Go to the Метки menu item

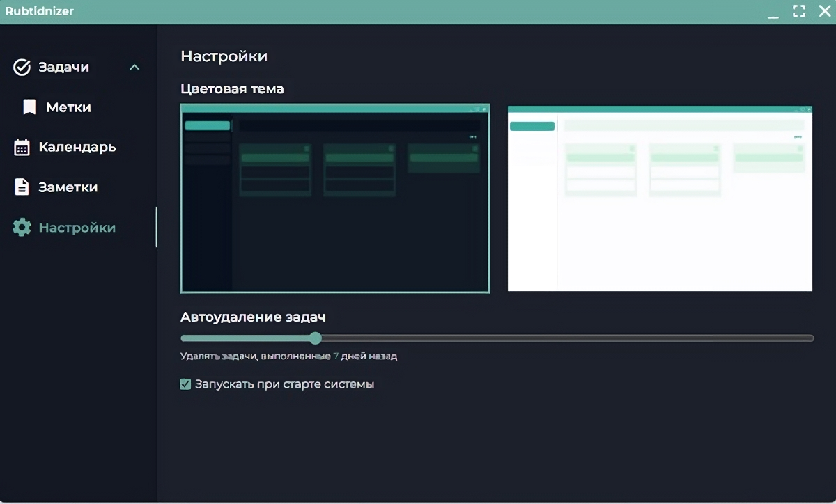click(x=69, y=107)
